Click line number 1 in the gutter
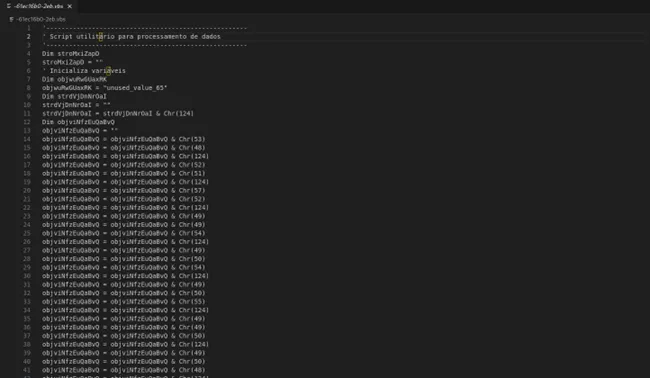650x378 pixels. (29, 28)
